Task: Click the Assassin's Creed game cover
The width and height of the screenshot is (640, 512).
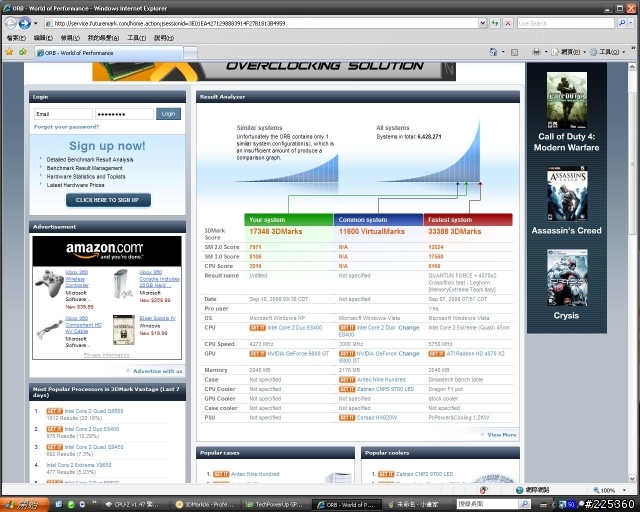Action: 567,194
